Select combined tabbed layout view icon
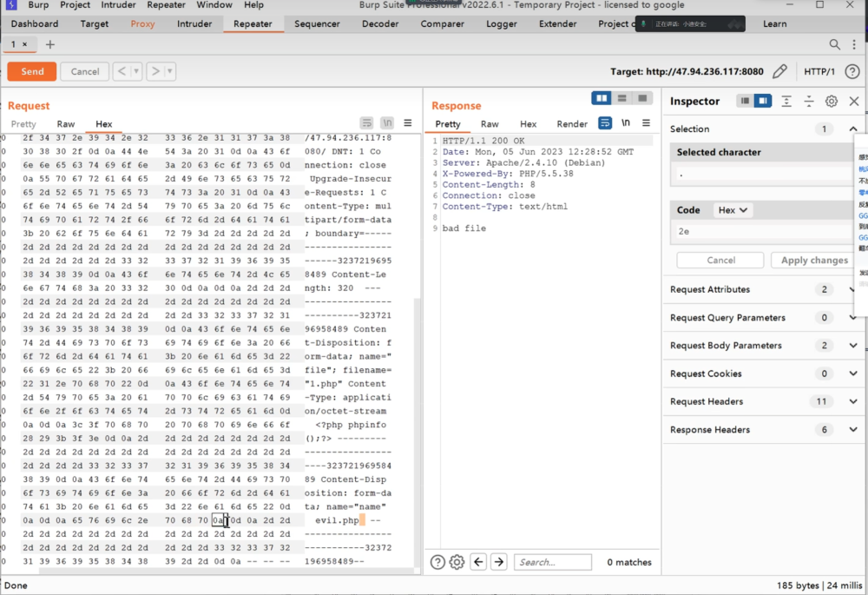The height and width of the screenshot is (595, 868). tap(642, 98)
